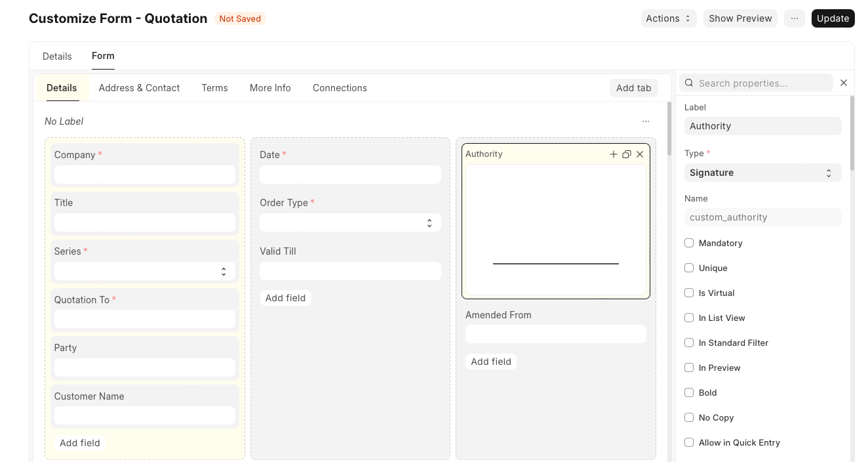
Task: Click the search magnifier in properties panel
Action: coord(689,83)
